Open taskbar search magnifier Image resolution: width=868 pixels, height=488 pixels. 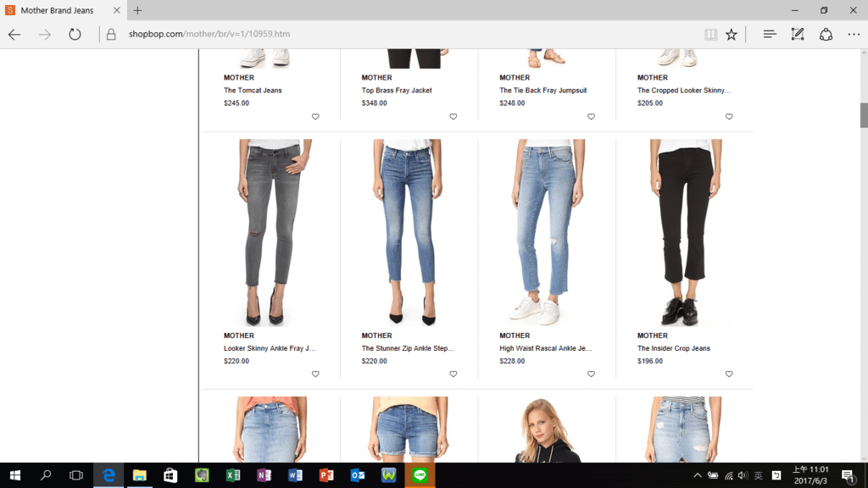[x=46, y=475]
